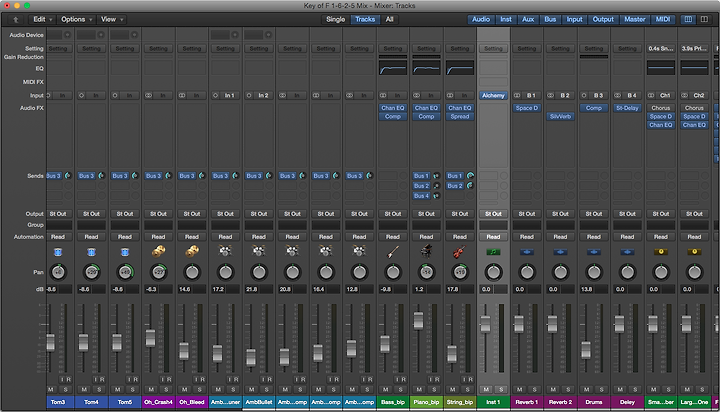The image size is (720, 412).
Task: Click the AmbBullet drum kit icon
Action: click(259, 251)
